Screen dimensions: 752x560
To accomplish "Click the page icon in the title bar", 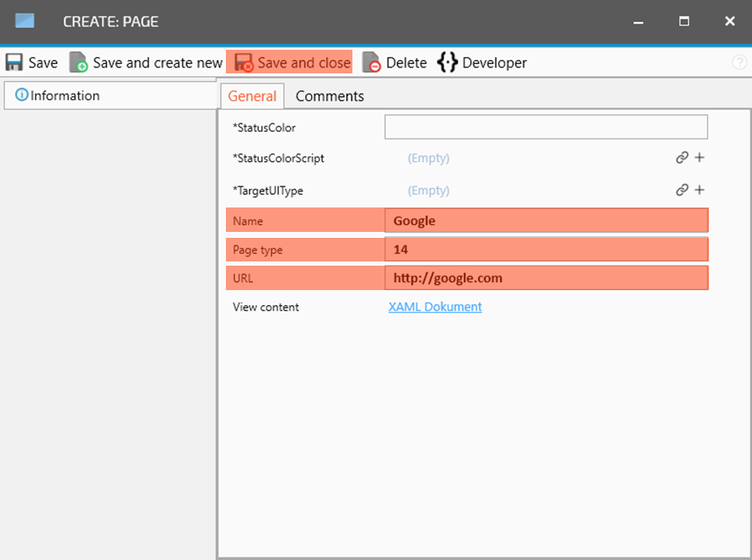I will (x=25, y=21).
